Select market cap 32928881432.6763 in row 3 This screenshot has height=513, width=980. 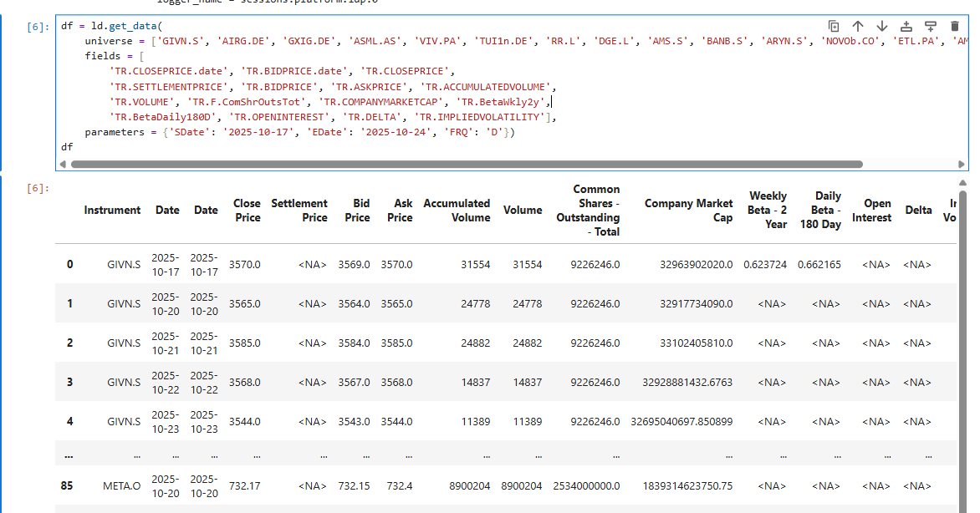(x=687, y=383)
